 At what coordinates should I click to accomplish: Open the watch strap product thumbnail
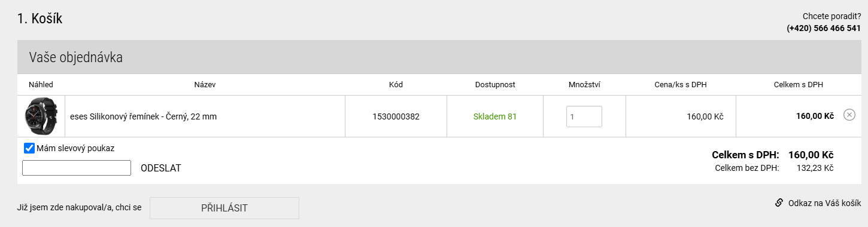pos(41,116)
